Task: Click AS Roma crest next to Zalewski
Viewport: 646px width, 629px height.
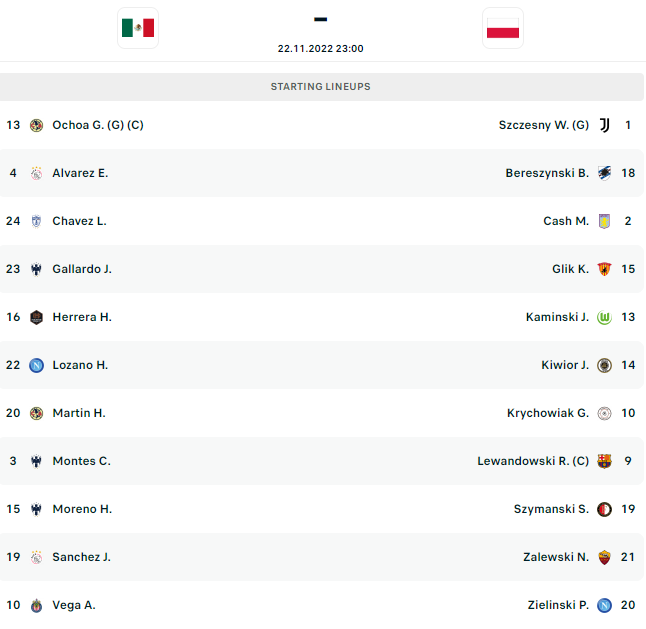Action: pos(604,557)
